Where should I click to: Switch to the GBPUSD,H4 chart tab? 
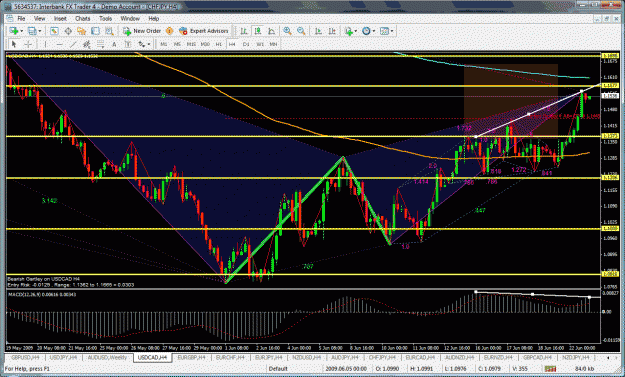pos(25,357)
